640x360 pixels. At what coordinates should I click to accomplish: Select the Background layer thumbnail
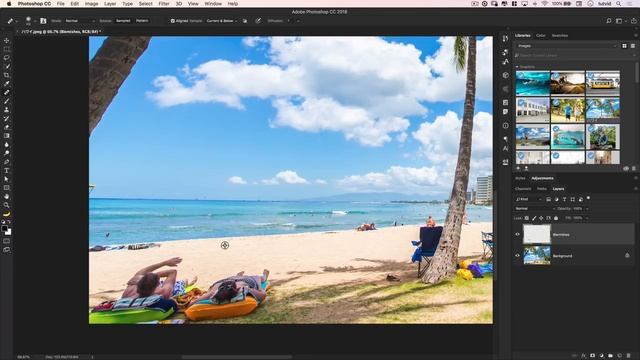[x=537, y=256]
